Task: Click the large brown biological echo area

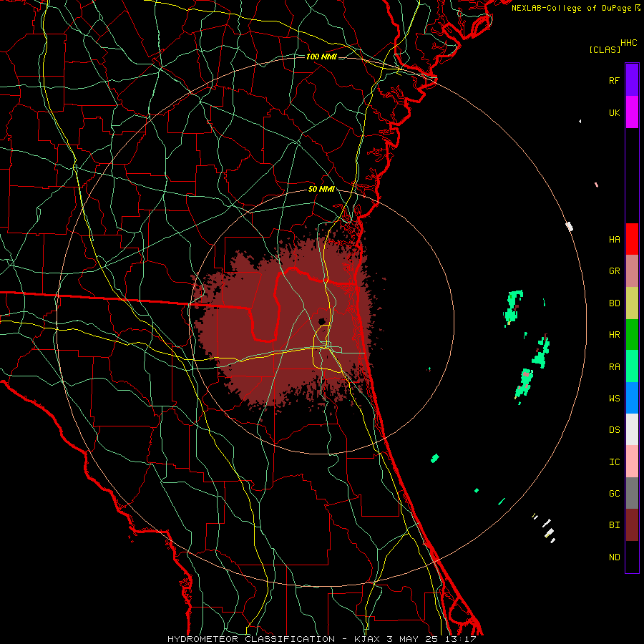Action: pyautogui.click(x=283, y=324)
